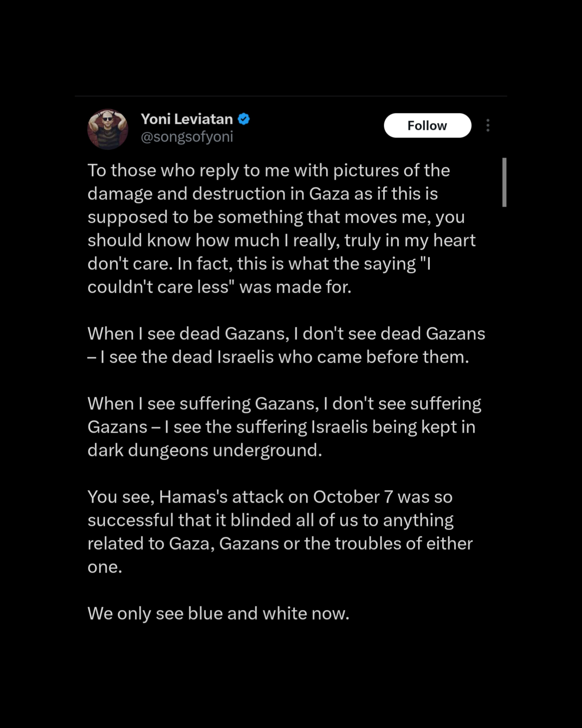Click the blue verified checkmark badge

point(244,119)
